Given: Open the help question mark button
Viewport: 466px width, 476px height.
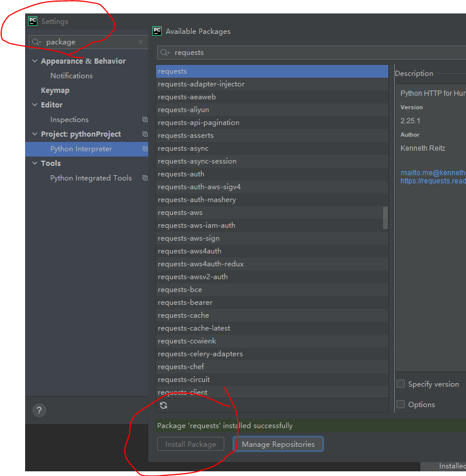Looking at the screenshot, I should [39, 411].
